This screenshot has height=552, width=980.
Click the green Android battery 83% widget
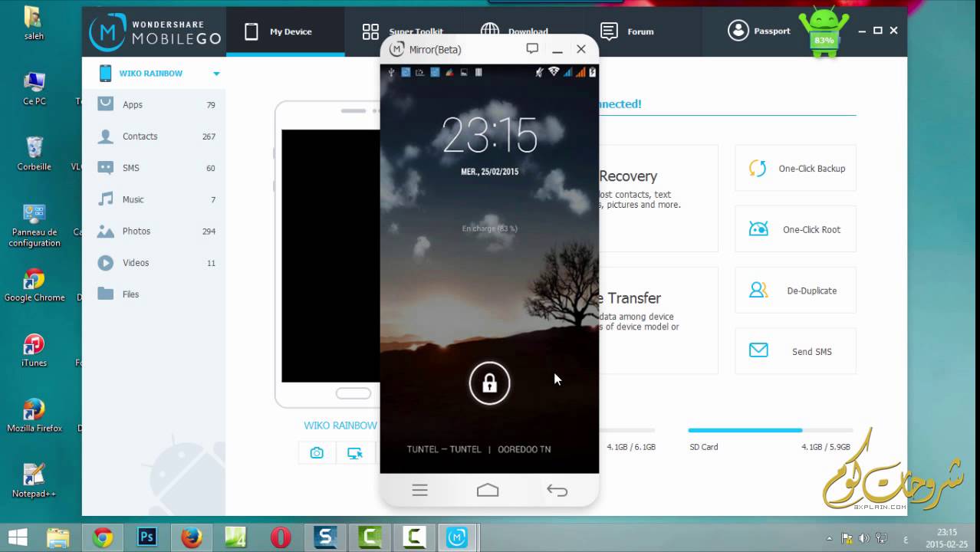point(824,32)
